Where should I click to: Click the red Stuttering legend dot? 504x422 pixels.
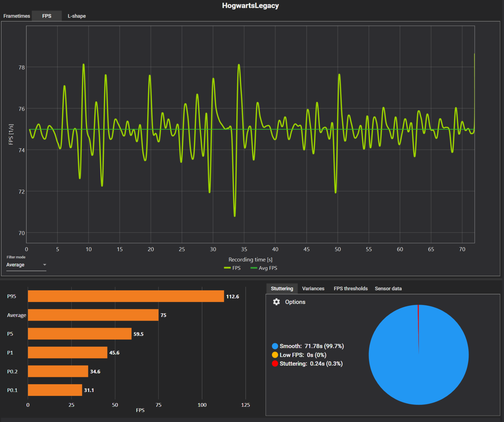(x=275, y=363)
